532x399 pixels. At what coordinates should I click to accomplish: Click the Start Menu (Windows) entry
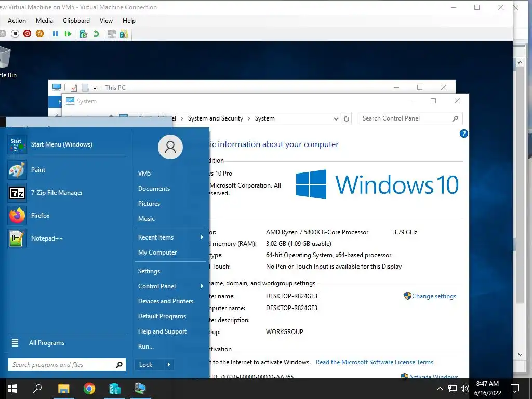(67, 144)
